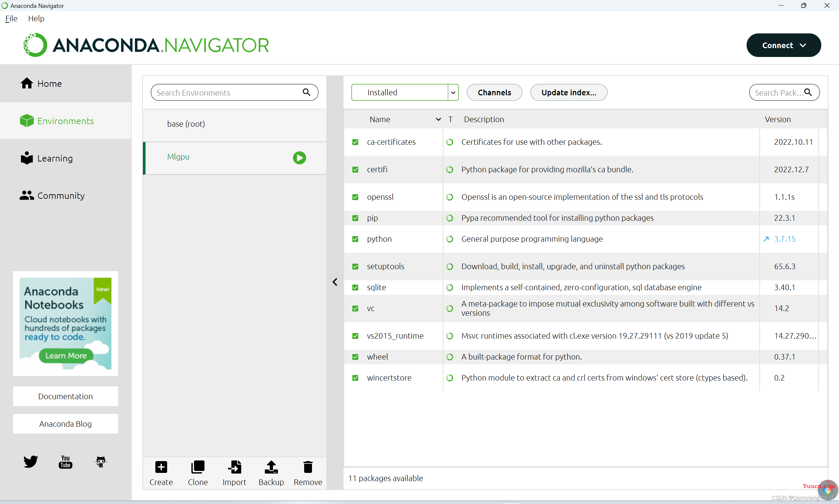839x504 pixels.
Task: Click the Anaconda Navigator logo
Action: [x=146, y=45]
